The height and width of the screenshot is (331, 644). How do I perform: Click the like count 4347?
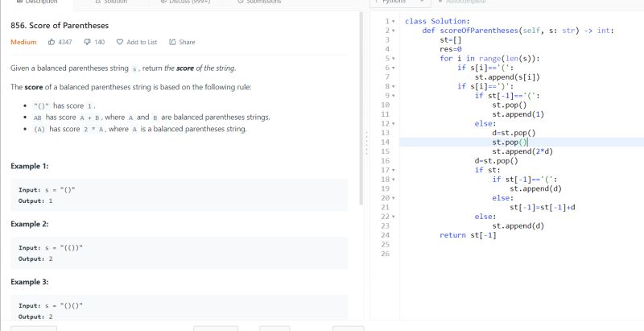(x=65, y=42)
